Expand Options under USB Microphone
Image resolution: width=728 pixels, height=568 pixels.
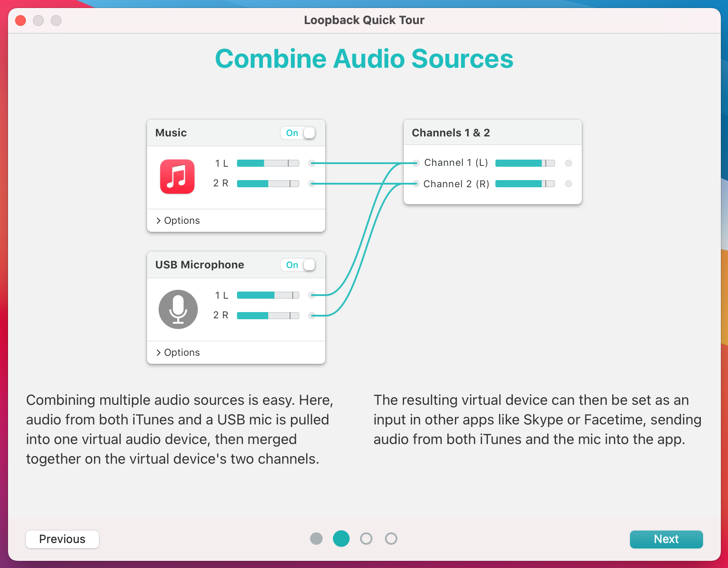(x=178, y=352)
